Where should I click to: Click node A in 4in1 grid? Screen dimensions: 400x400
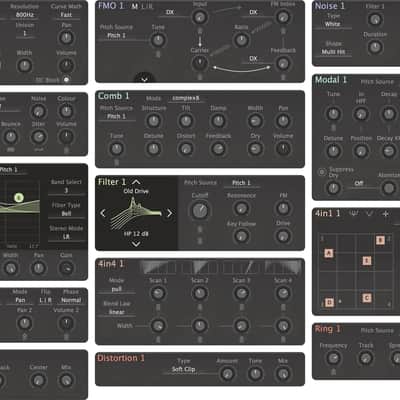point(329,253)
